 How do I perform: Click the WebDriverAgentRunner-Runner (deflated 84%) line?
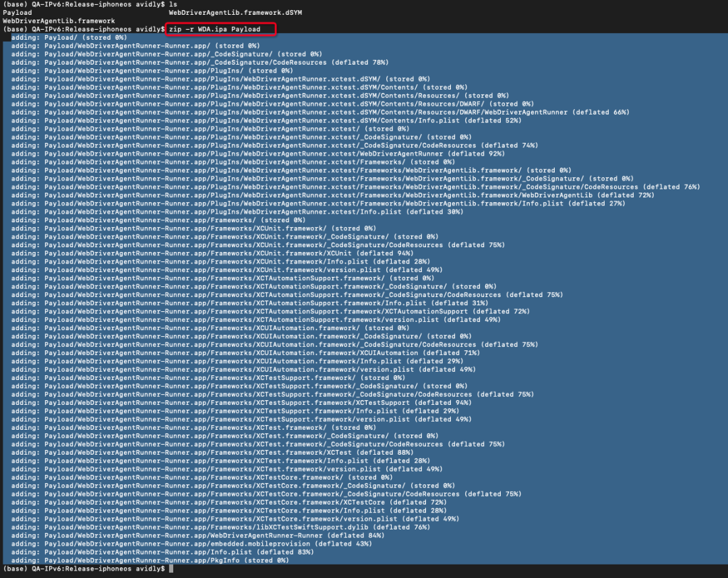pos(198,536)
